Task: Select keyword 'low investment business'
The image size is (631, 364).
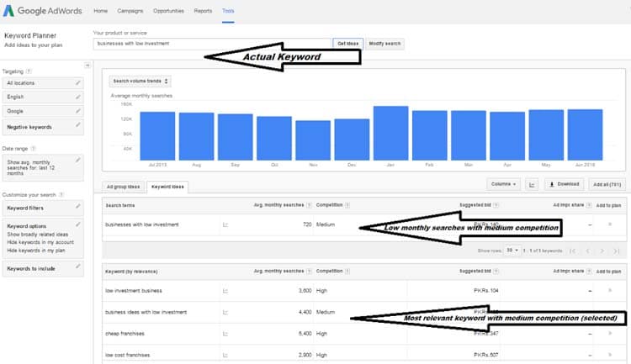Action: point(134,291)
